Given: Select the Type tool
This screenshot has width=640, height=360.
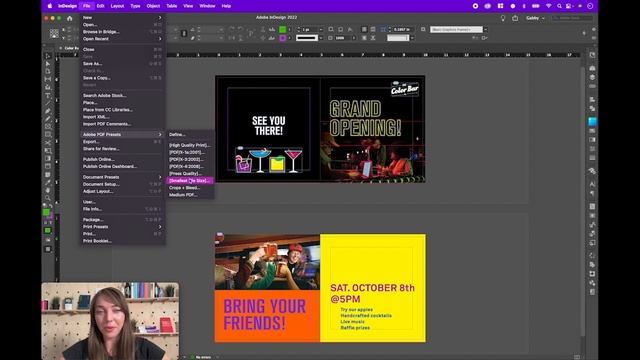Looking at the screenshot, I should [x=48, y=96].
